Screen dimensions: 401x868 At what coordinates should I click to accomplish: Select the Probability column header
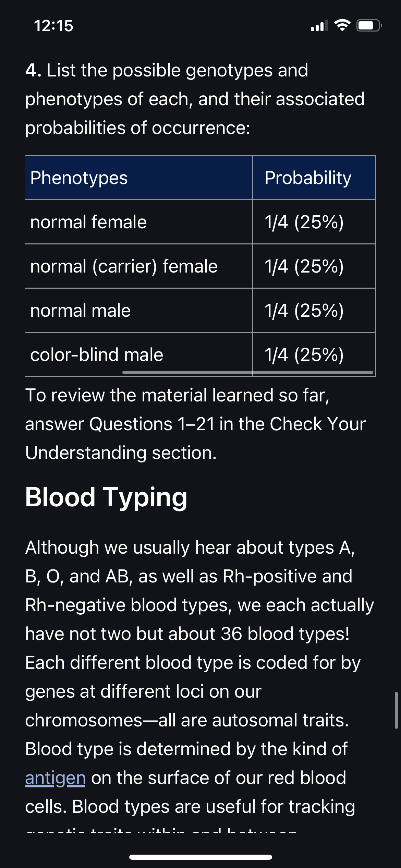click(314, 178)
